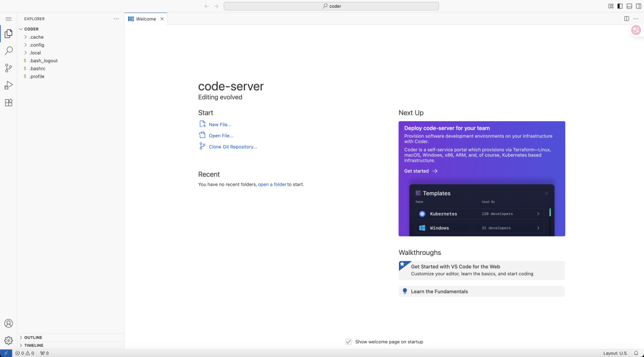The width and height of the screenshot is (644, 357).
Task: Open Customize Layout icon in title bar
Action: 611,6
